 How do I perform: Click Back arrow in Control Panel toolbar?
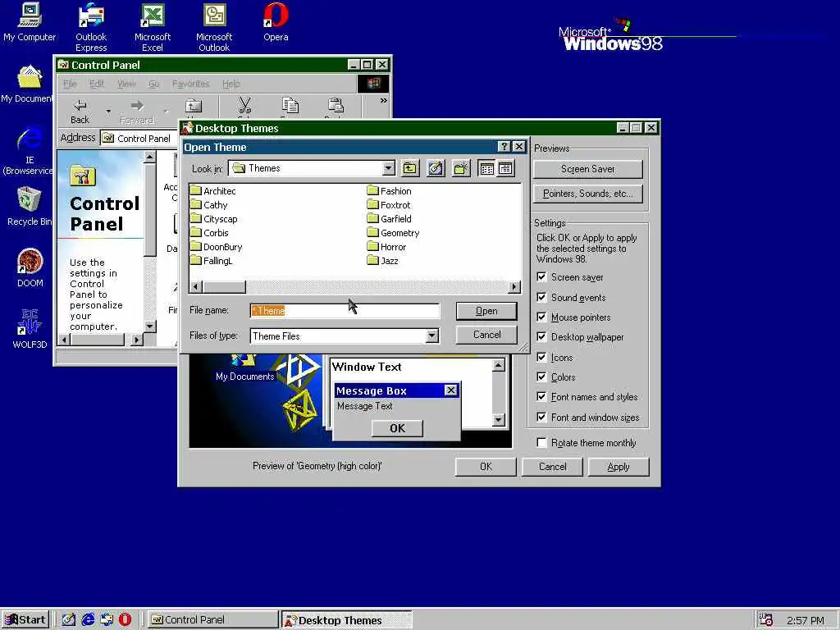[x=80, y=112]
